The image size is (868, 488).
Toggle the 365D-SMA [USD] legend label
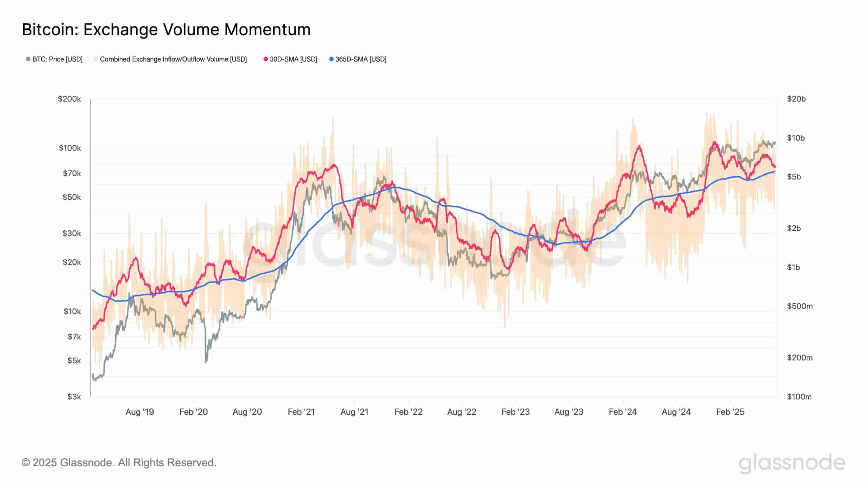click(x=361, y=59)
